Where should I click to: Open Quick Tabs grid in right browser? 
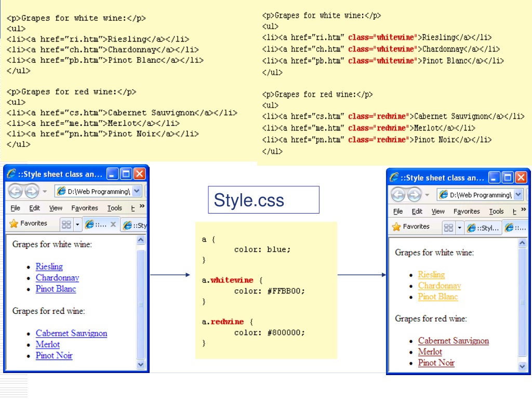[x=448, y=228]
